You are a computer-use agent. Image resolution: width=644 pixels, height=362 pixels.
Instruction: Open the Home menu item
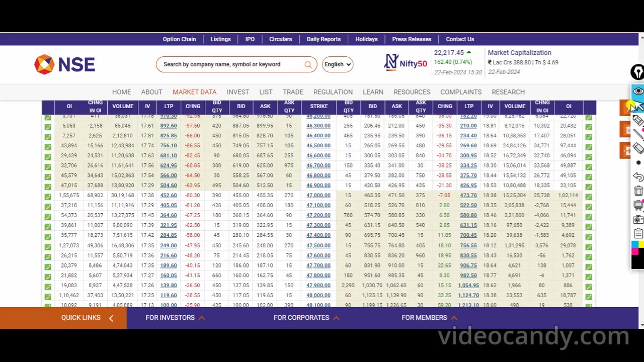click(121, 92)
